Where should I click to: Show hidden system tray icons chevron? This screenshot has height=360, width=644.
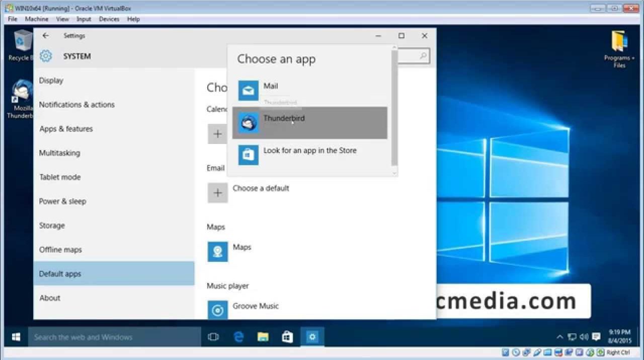[559, 337]
